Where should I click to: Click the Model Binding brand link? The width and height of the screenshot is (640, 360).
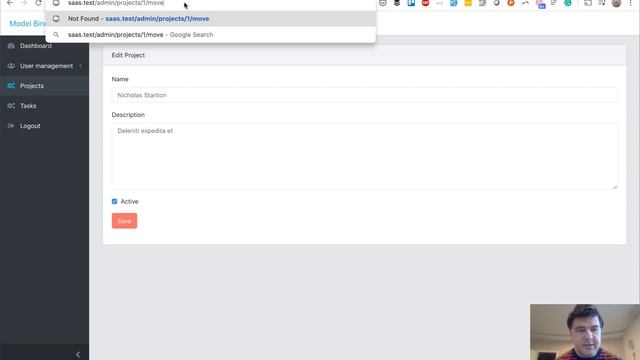(27, 24)
